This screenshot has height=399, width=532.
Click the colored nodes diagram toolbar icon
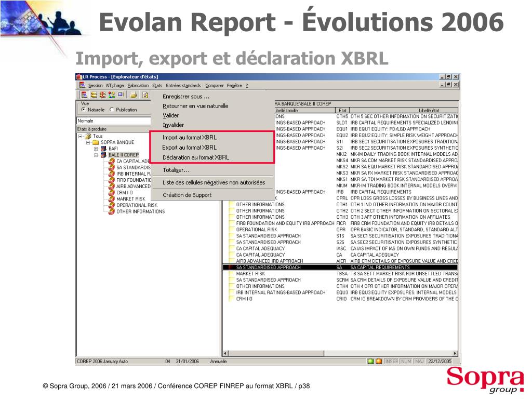(112, 95)
